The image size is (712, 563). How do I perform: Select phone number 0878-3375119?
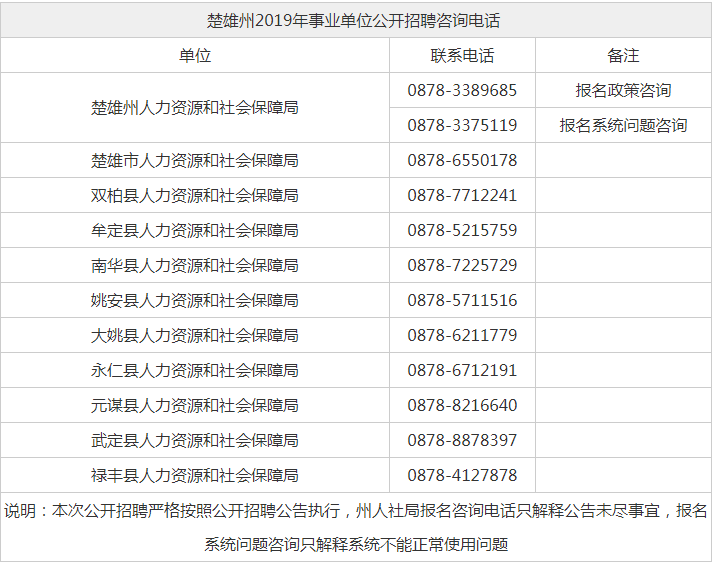click(x=462, y=125)
